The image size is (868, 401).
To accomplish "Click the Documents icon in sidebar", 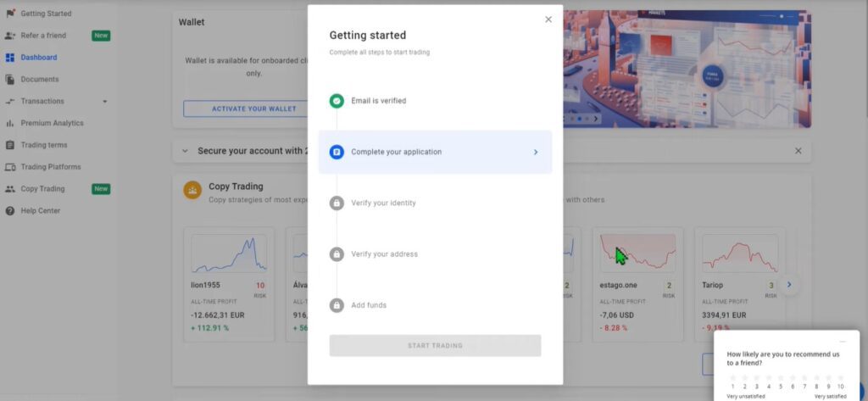I will [10, 80].
